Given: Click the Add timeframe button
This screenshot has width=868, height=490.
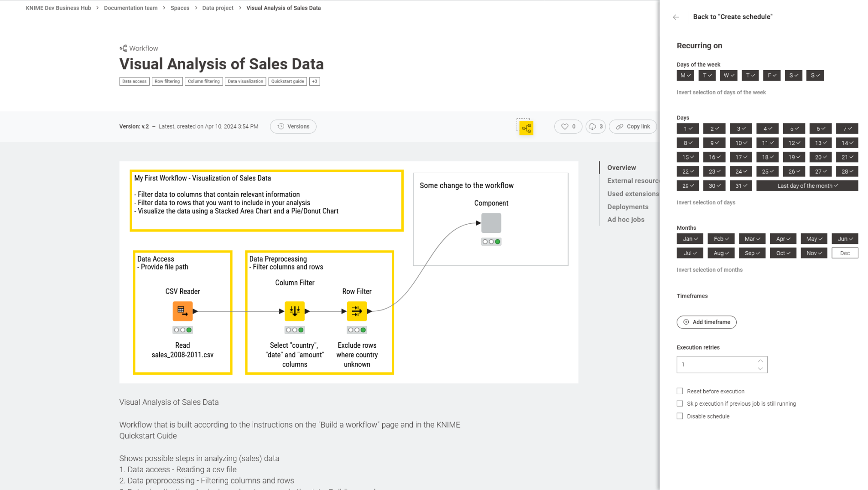Looking at the screenshot, I should pos(706,322).
